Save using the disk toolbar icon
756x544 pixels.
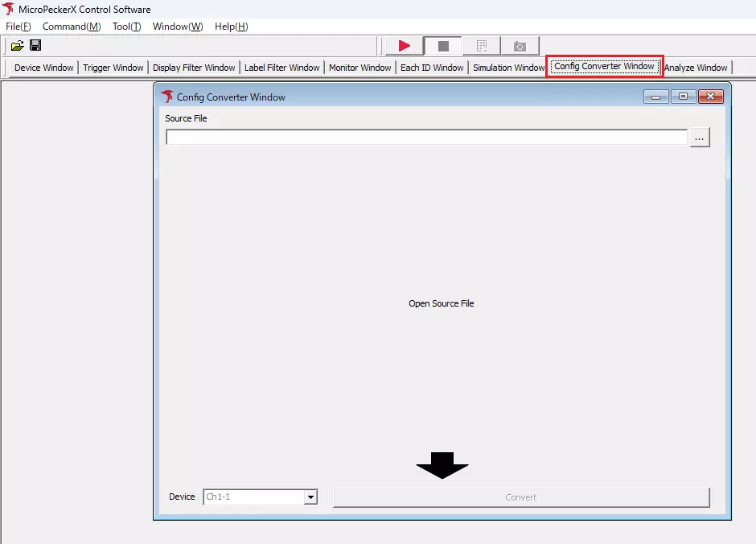[35, 46]
